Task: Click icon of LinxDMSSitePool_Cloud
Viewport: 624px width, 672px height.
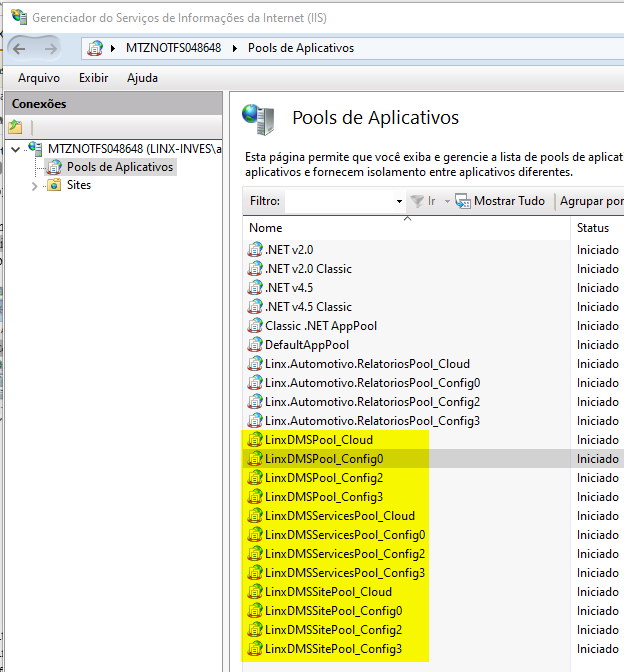Action: point(255,591)
